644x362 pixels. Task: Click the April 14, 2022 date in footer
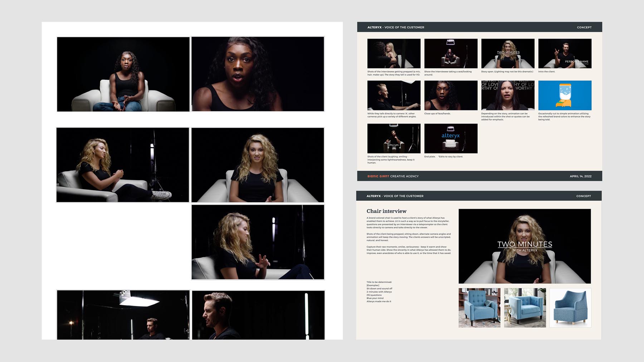point(580,176)
